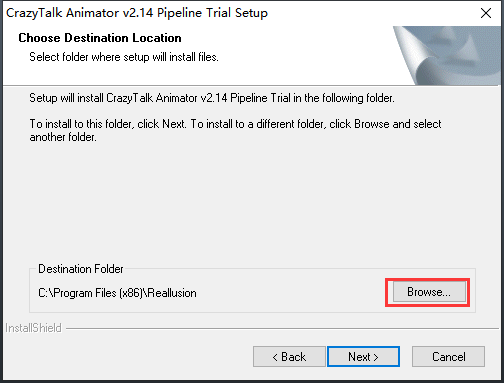Click the 'To install to this folder' paragraph
The height and width of the screenshot is (383, 504).
(235, 130)
